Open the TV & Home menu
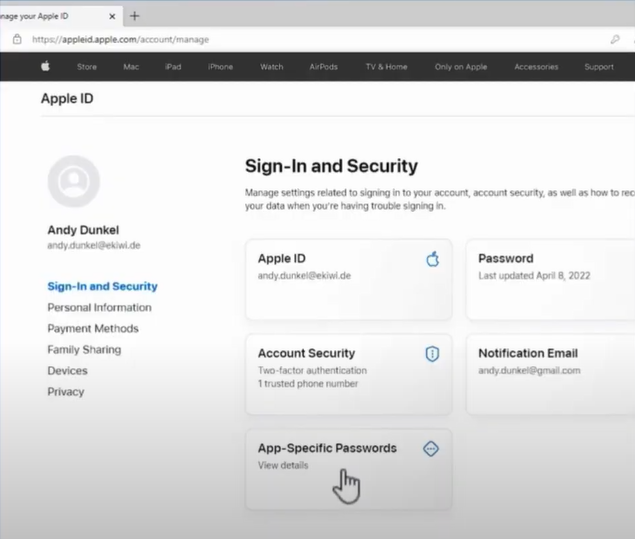 click(386, 67)
